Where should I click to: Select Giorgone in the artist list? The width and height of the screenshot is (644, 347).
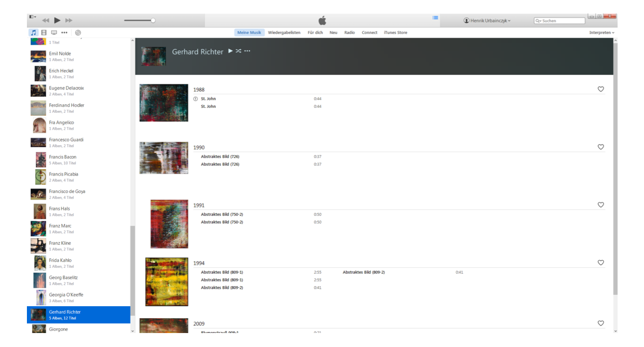tap(79, 329)
